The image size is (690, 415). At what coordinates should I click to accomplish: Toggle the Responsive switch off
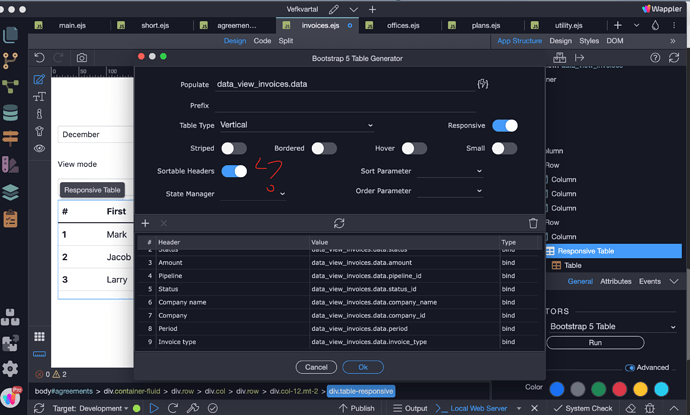(x=505, y=126)
